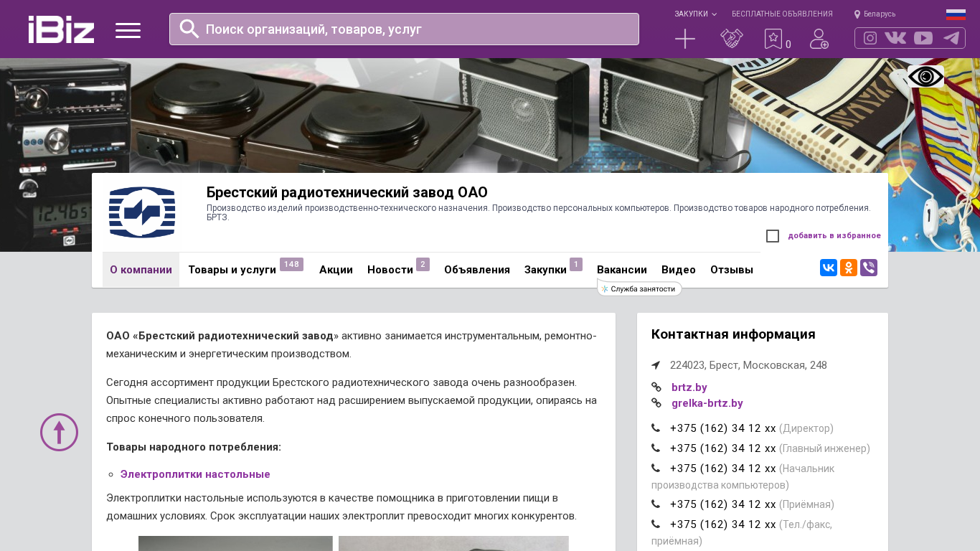Click the phone icon for Главный инженер
The image size is (980, 551).
click(x=656, y=448)
